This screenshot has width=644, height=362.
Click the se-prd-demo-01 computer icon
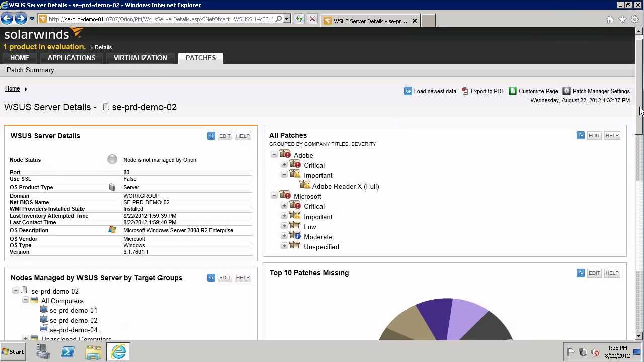pos(44,310)
